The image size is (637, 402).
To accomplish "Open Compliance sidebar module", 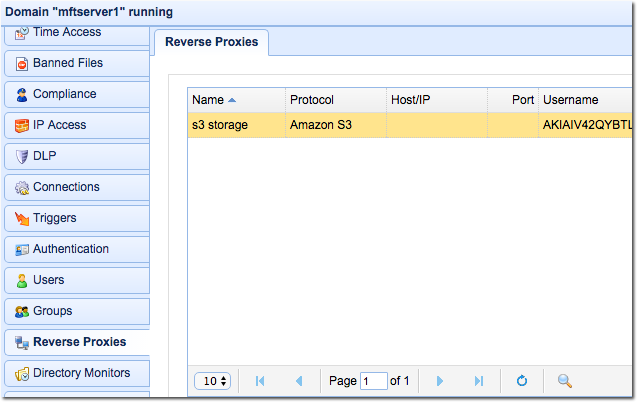I will tap(77, 94).
